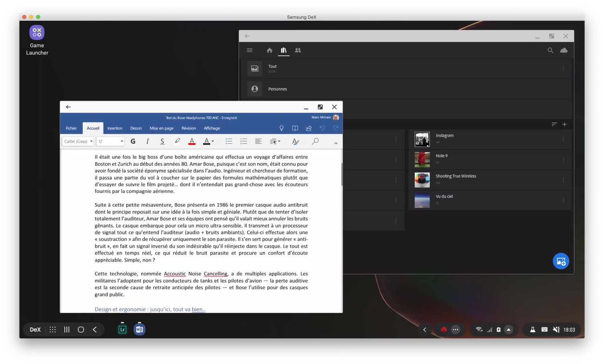Open the font size 12 dropdown
This screenshot has height=364, width=604.
(x=110, y=141)
